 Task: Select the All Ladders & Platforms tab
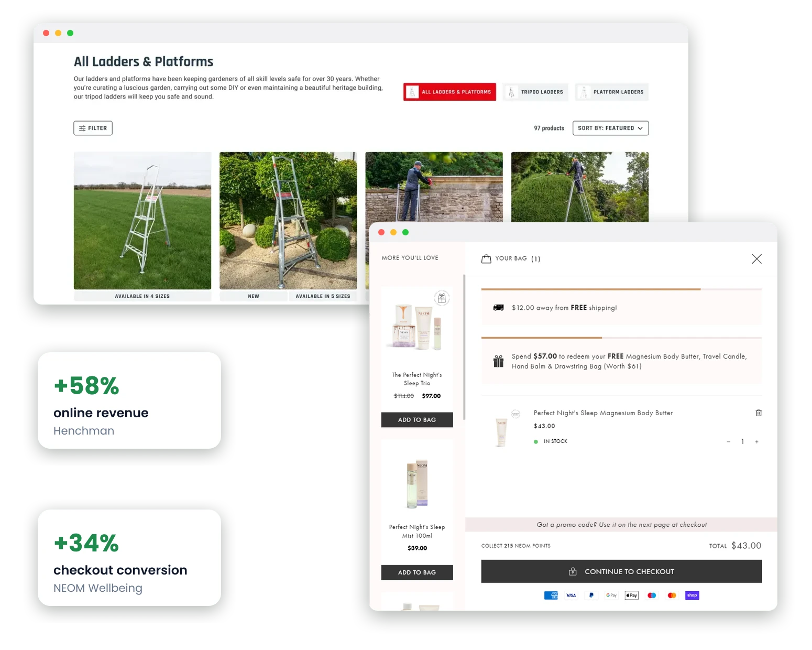click(449, 92)
